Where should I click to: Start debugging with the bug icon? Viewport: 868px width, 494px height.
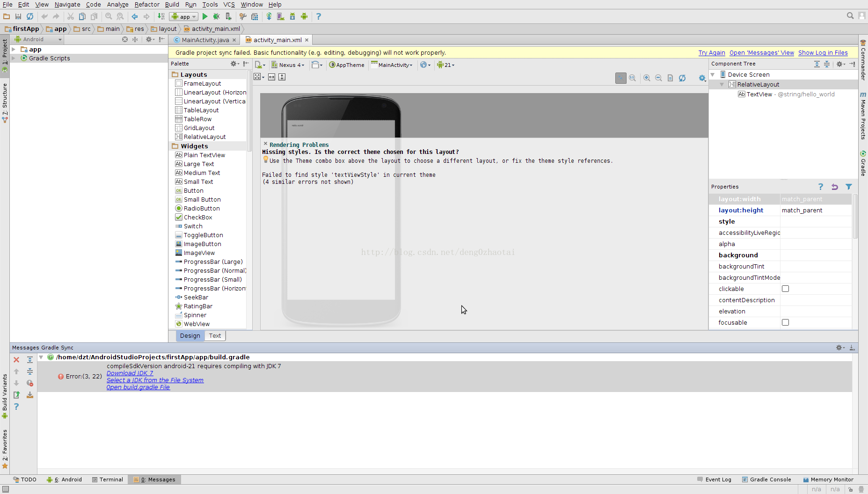click(216, 16)
